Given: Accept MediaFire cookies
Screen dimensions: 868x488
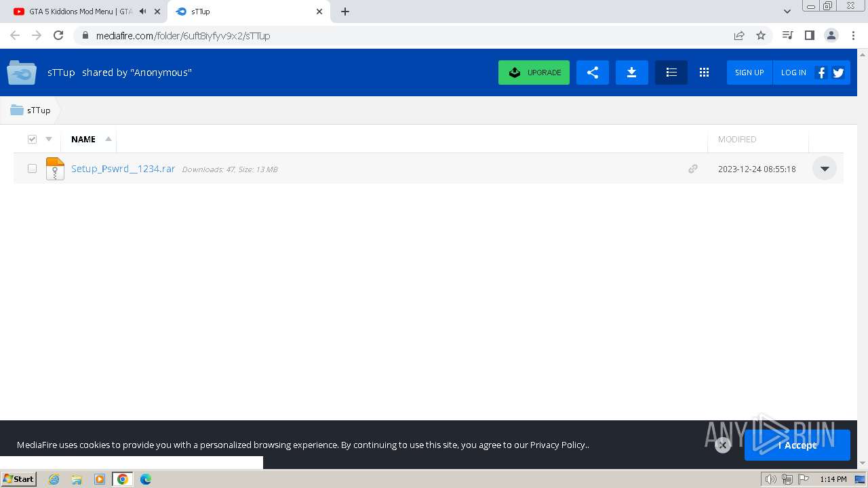Looking at the screenshot, I should (797, 445).
